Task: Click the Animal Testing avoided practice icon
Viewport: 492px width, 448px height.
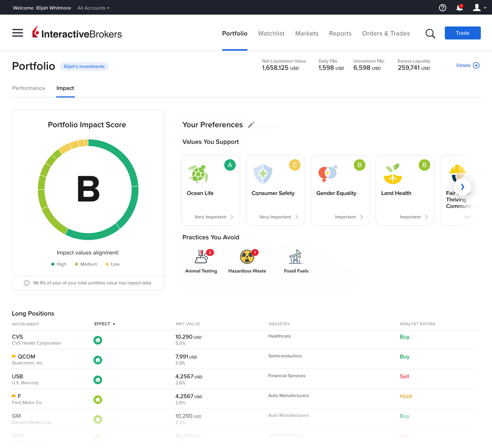Action: 201,257
